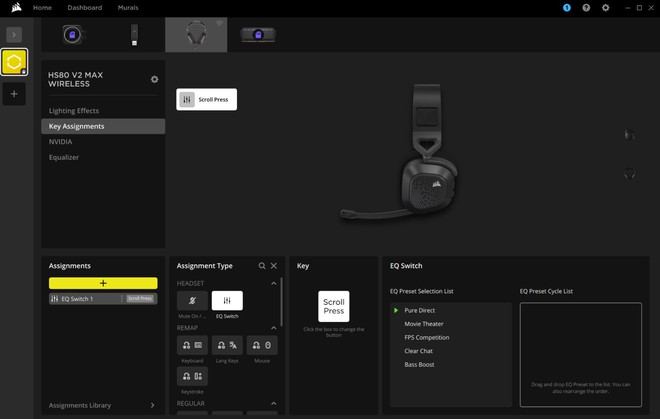
Task: Switch to the upper headset view icon
Action: [x=629, y=135]
